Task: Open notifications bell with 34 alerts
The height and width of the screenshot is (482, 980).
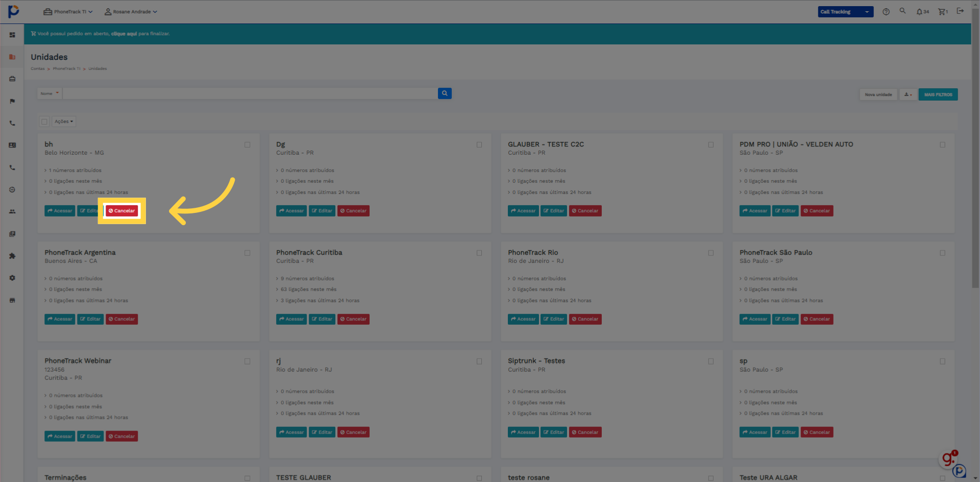Action: point(922,12)
